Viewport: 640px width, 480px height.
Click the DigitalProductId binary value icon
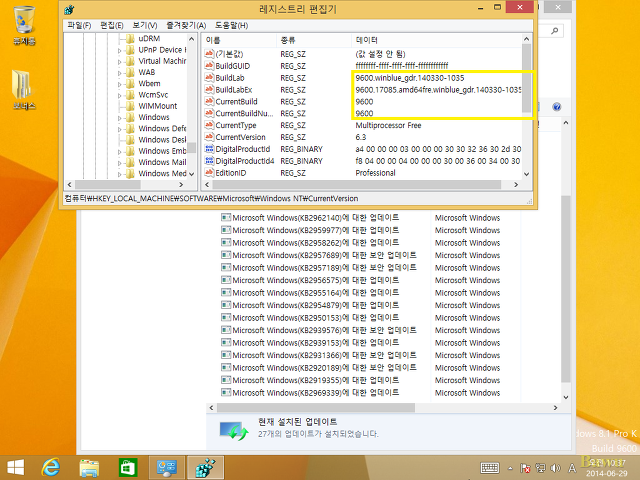(x=209, y=149)
